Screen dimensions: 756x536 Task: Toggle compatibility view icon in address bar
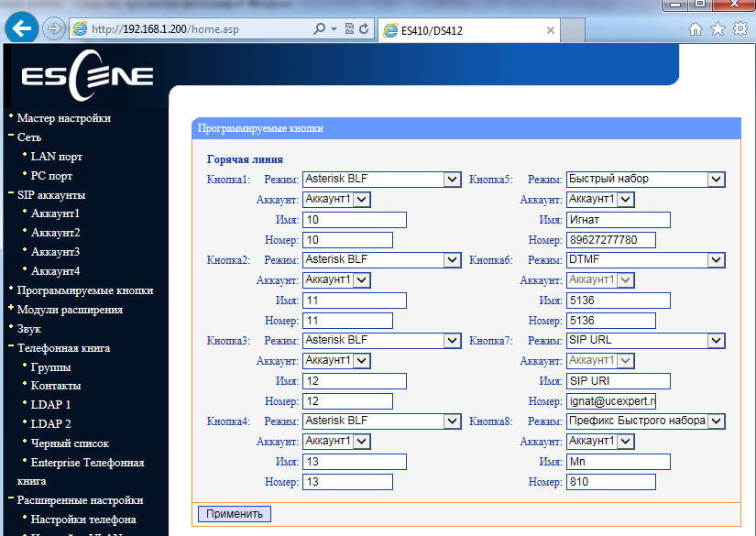[x=349, y=29]
